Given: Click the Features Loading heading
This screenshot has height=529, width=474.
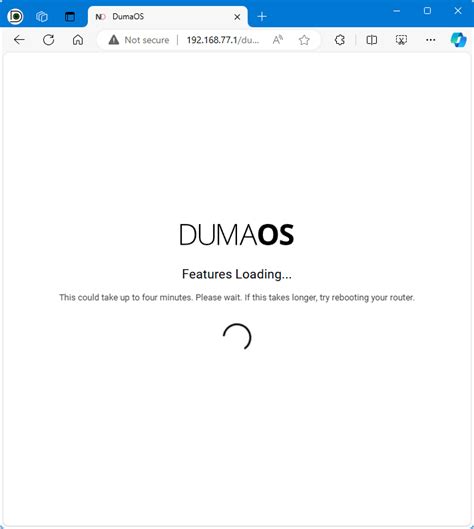Looking at the screenshot, I should [x=237, y=274].
